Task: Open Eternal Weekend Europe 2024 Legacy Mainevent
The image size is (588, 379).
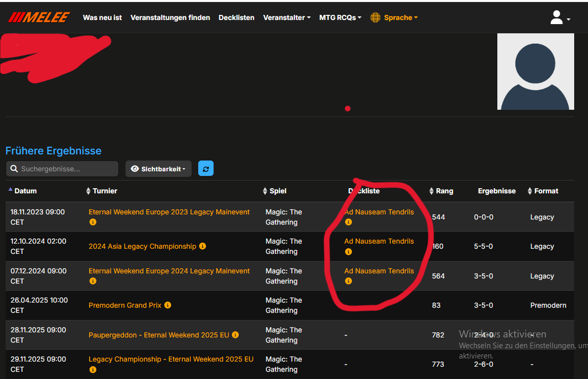Action: click(x=169, y=271)
